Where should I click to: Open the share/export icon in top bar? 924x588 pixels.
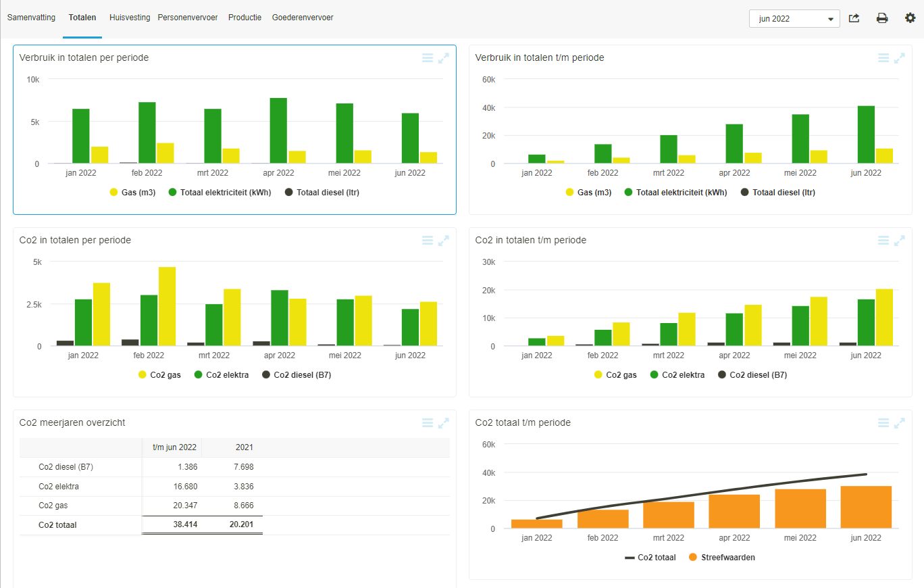pos(854,18)
